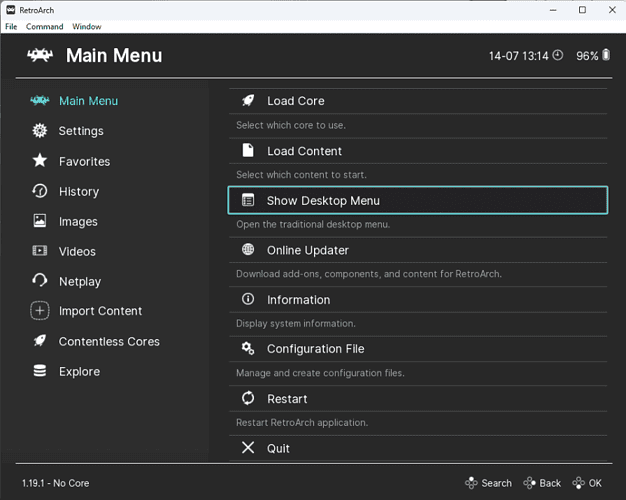Viewport: 626px width, 500px height.
Task: Click the invader icon beside Main Menu in sidebar
Action: pos(40,101)
